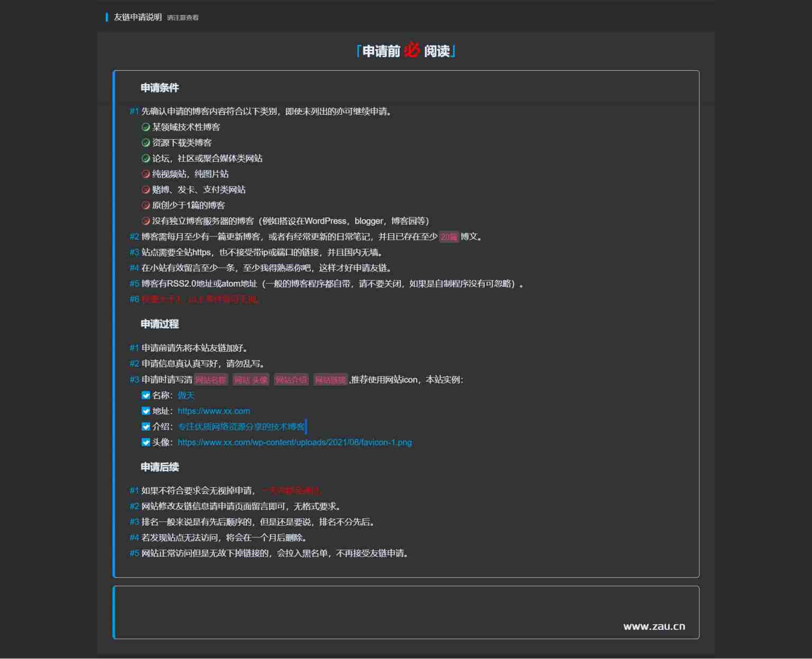Click red forbidden icon beside 没有独立博客服务器的博客
Screen dimensions: 812x659
[x=146, y=221]
